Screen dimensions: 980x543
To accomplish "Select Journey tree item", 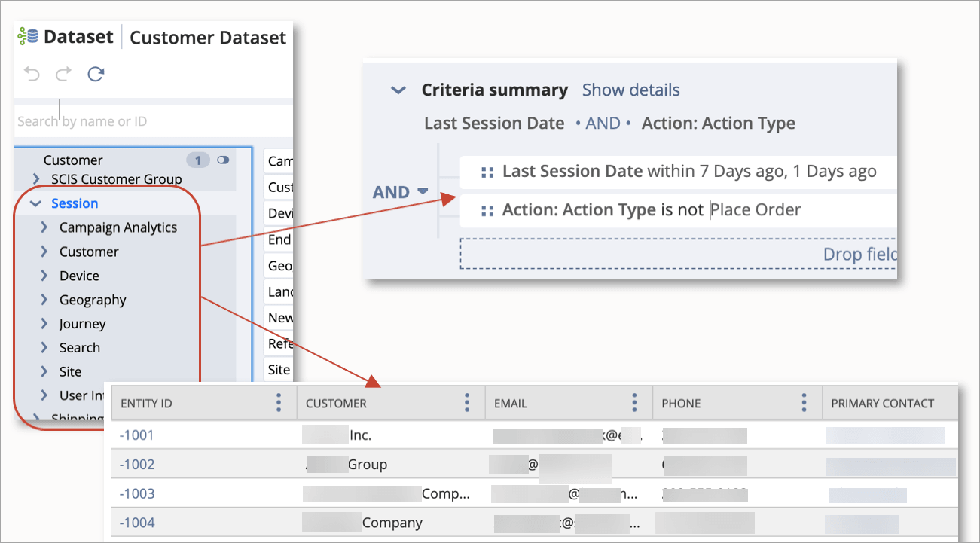I will coord(83,324).
